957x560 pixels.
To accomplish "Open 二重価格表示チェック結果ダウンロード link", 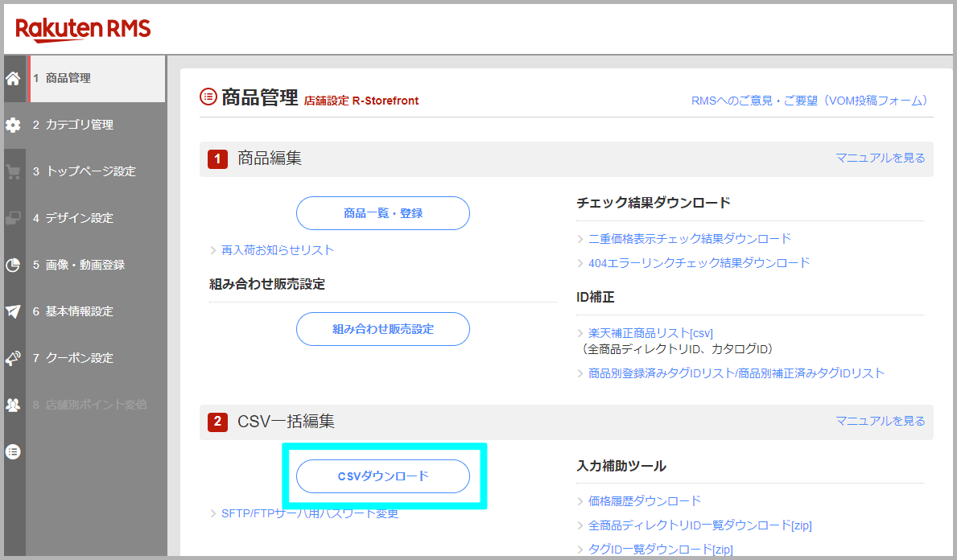I will 690,238.
